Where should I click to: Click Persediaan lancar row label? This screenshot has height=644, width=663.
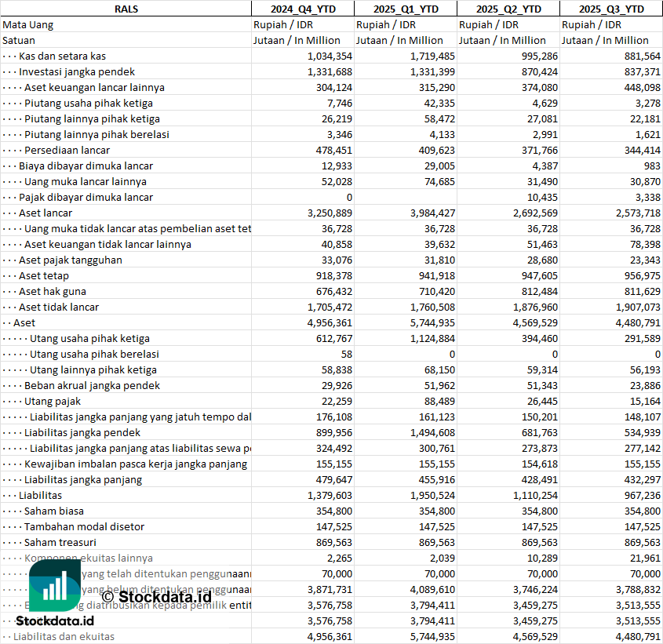click(67, 150)
